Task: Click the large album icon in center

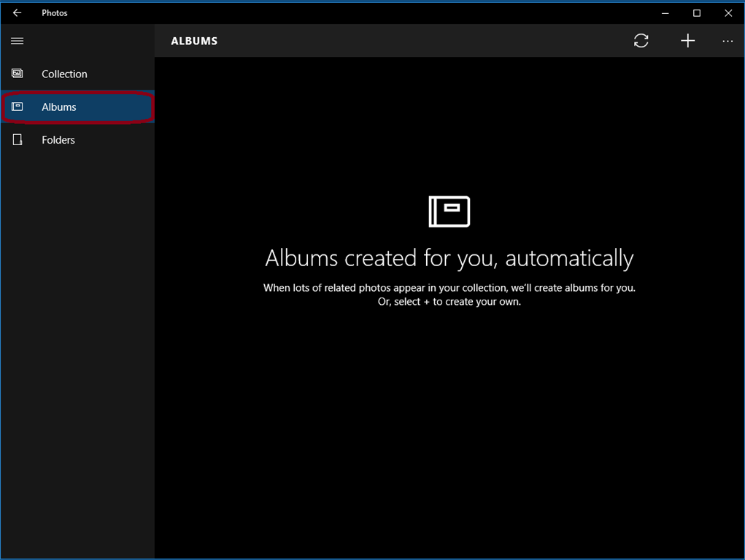Action: point(449,211)
